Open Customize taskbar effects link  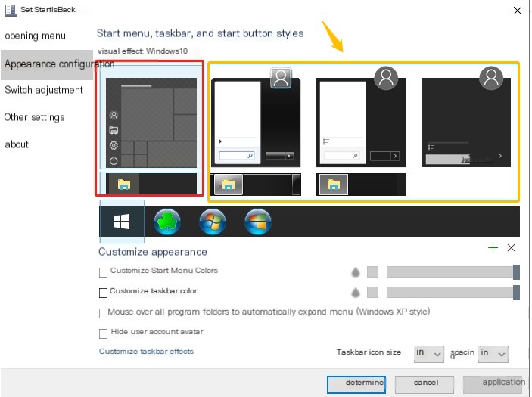click(x=146, y=351)
